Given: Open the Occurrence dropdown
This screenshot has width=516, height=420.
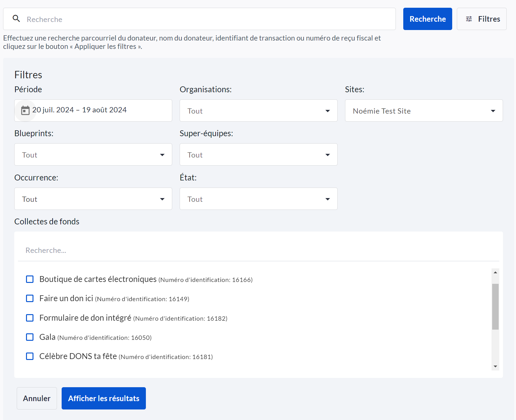Looking at the screenshot, I should [93, 199].
